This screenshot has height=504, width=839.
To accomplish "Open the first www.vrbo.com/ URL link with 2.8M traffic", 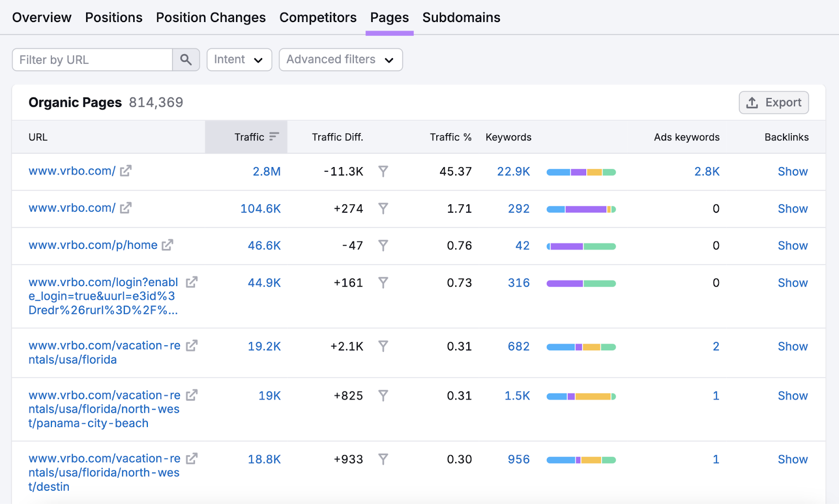I will coord(72,171).
